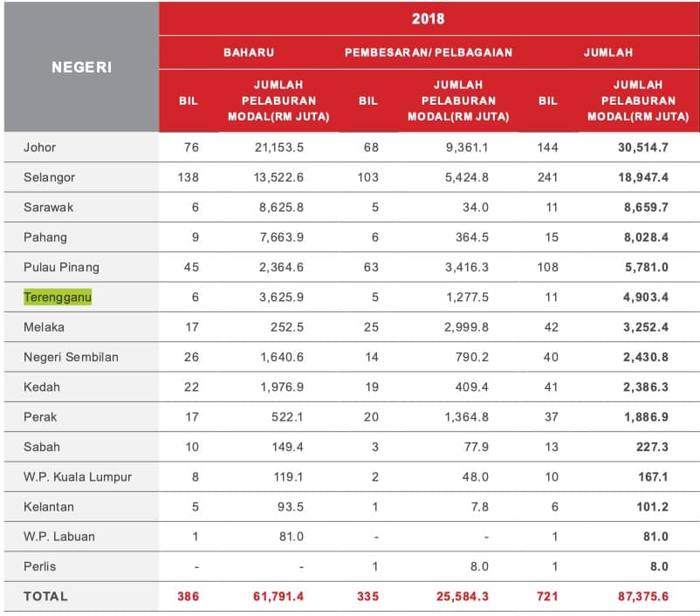Click Kelantan's new investment 93.5
The image size is (700, 616).
coord(290,507)
